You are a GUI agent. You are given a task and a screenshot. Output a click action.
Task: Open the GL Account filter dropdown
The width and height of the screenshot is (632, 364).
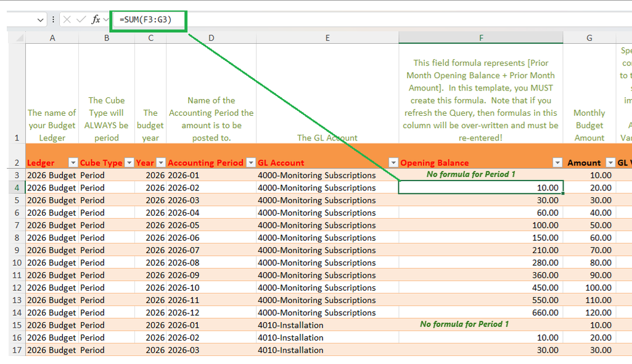[x=393, y=163]
